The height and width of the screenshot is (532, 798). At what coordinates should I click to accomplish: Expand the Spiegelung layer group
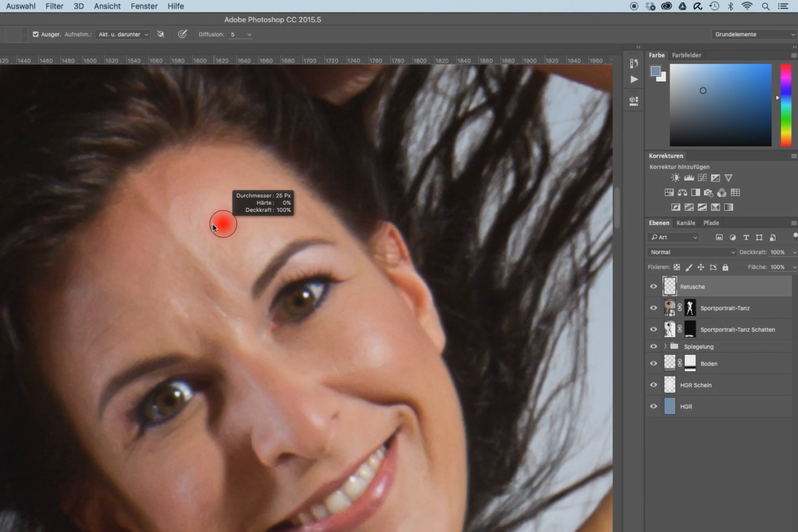(665, 346)
